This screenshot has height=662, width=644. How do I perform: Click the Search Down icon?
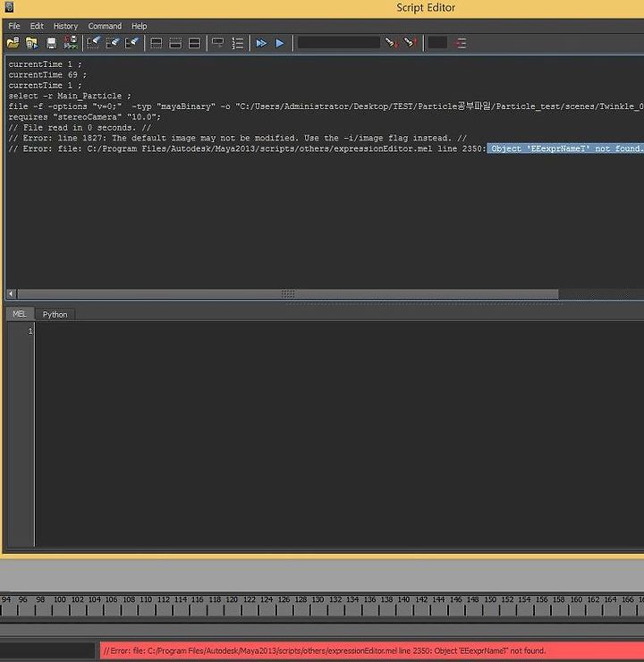392,43
